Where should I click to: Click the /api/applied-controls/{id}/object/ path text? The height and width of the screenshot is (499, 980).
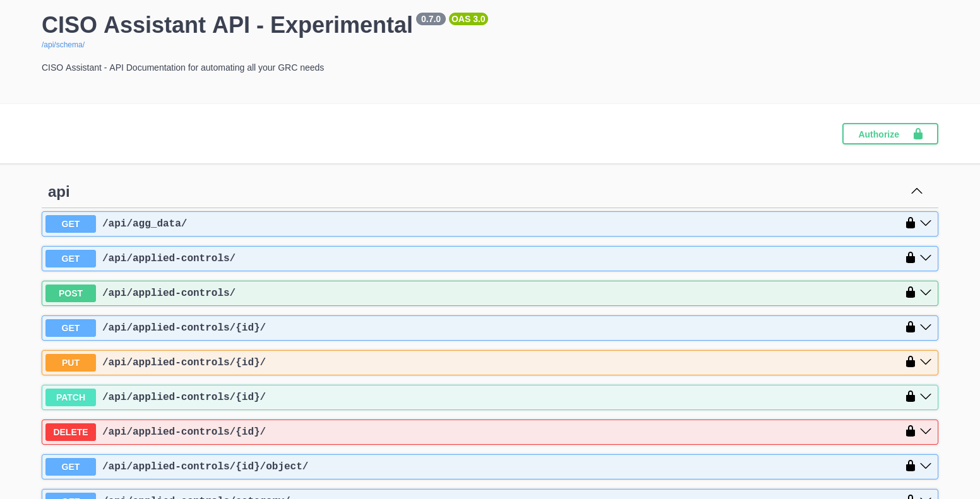pos(205,467)
